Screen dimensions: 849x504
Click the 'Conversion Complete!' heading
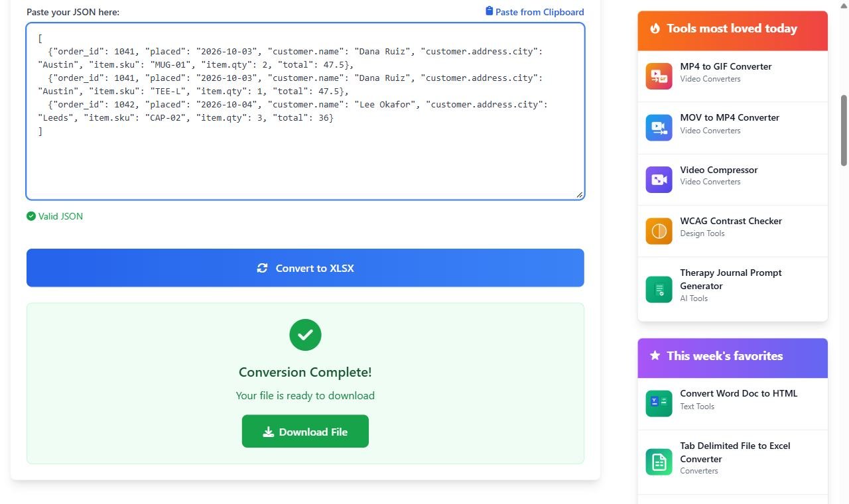305,372
